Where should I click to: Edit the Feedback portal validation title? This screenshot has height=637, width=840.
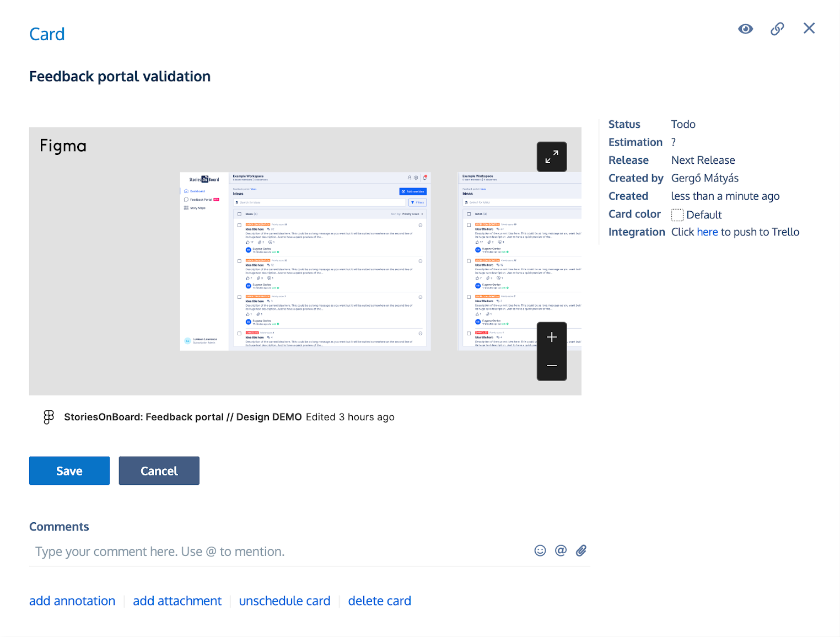(x=120, y=77)
